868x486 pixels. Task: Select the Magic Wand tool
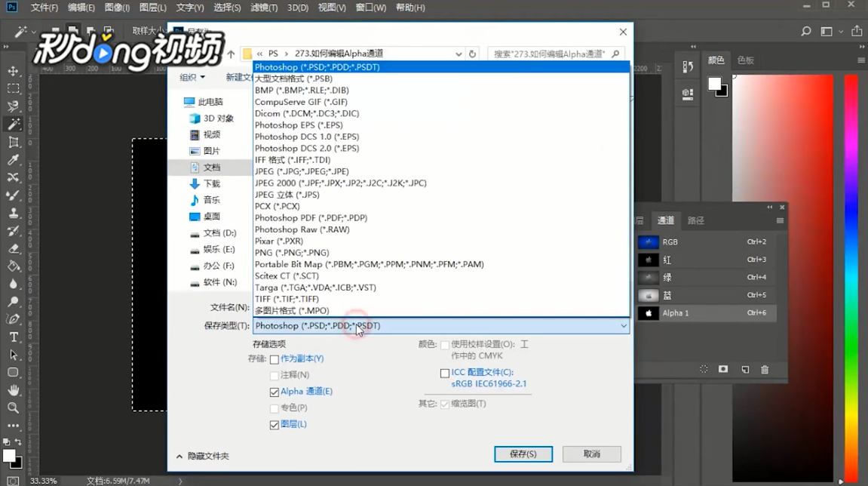tap(14, 124)
